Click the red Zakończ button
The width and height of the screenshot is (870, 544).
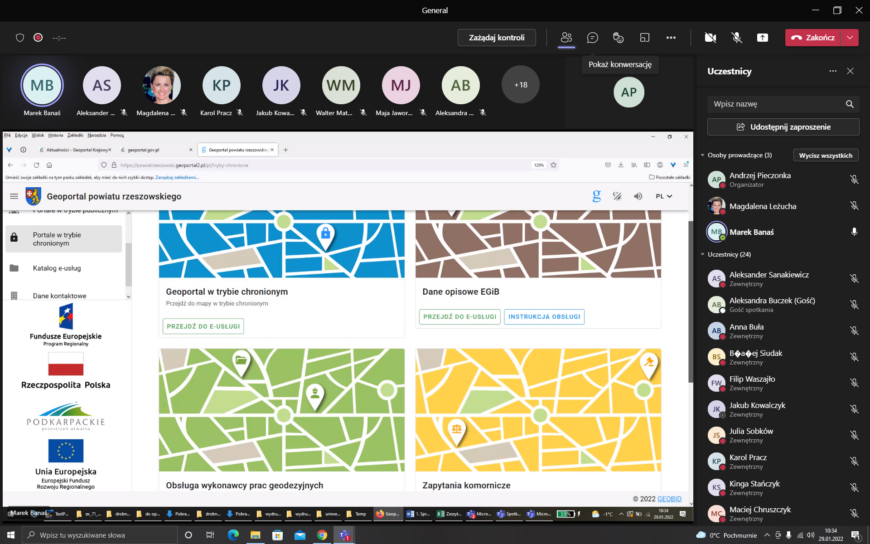(x=813, y=38)
